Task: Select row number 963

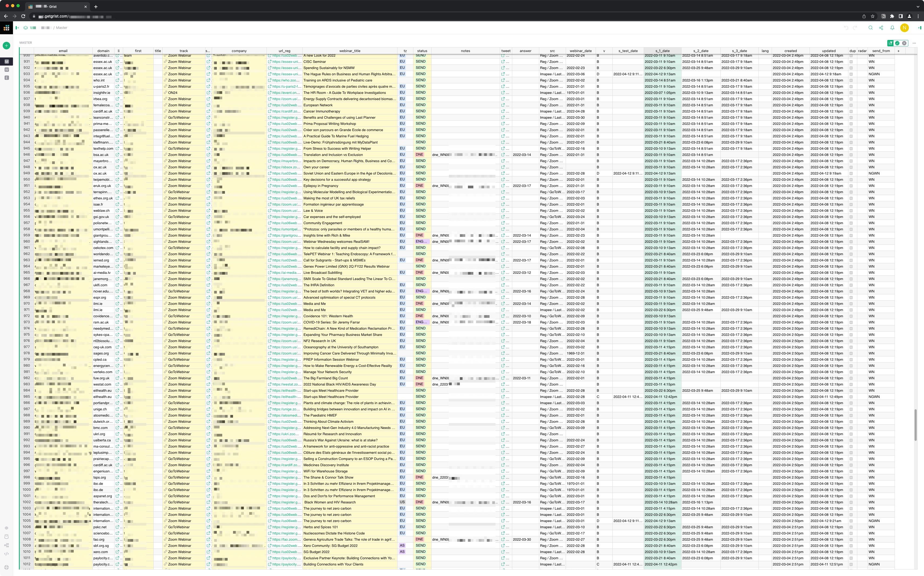Action: pyautogui.click(x=27, y=260)
